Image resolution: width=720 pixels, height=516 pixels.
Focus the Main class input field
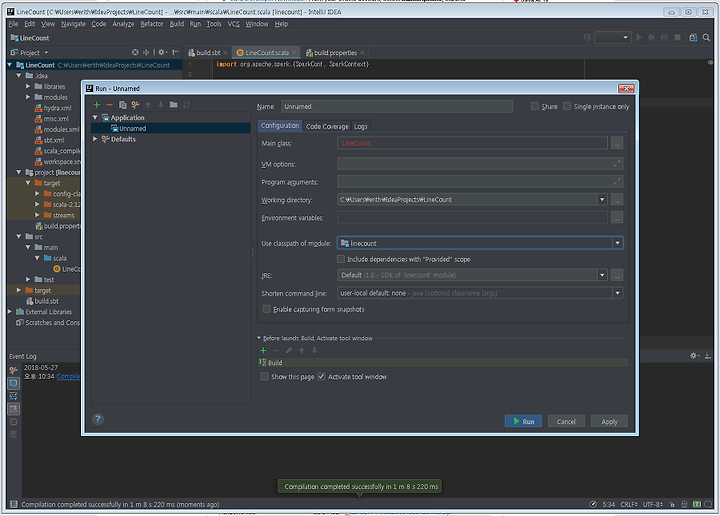coord(472,143)
